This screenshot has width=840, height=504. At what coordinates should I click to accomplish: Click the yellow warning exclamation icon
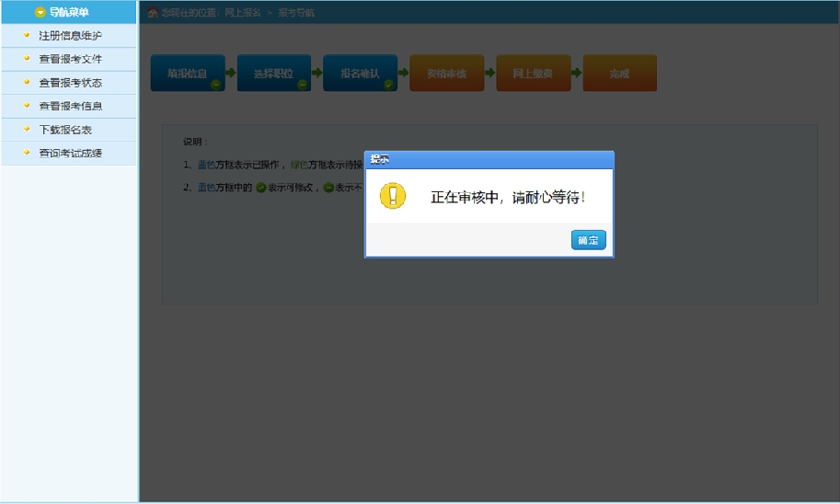click(x=393, y=196)
